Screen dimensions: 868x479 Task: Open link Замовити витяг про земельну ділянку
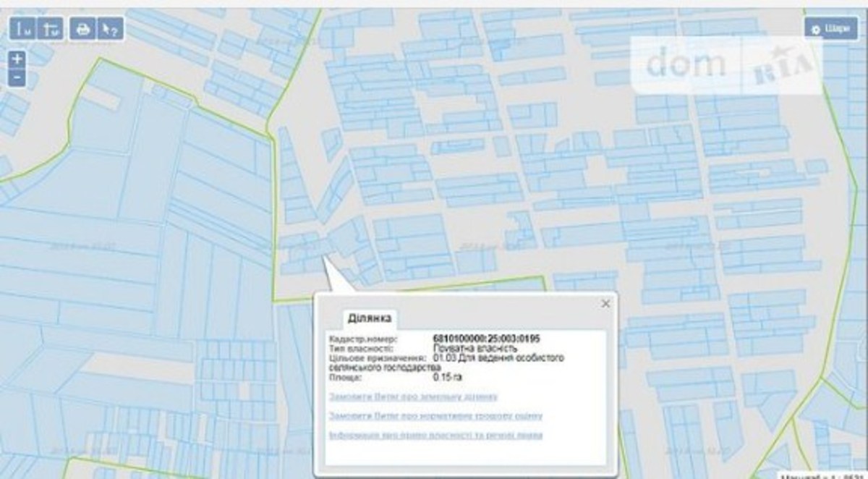click(x=413, y=397)
